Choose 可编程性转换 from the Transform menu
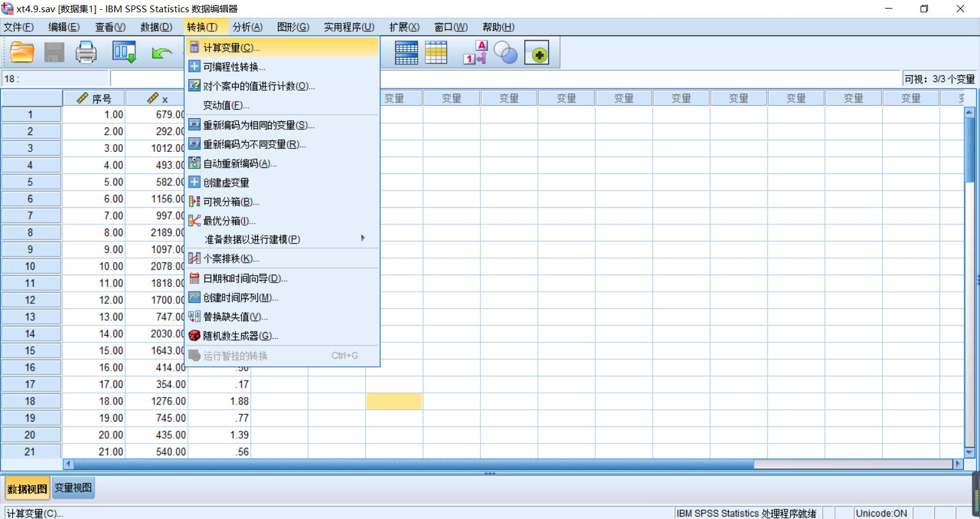980x519 pixels. pos(282,67)
